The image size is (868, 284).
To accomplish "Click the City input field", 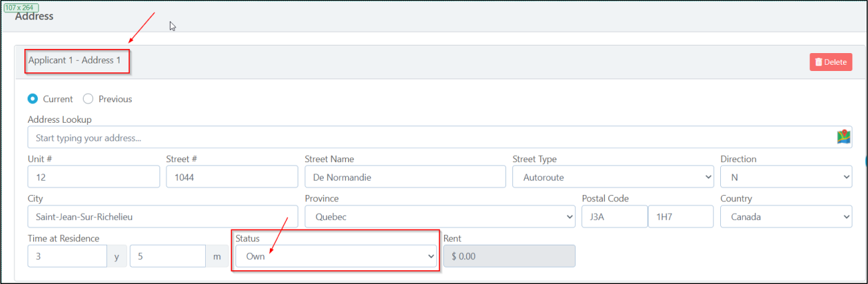I will [162, 216].
